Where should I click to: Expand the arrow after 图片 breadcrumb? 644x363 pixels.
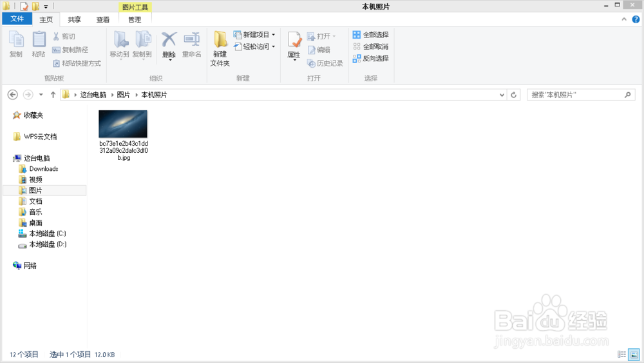[x=137, y=95]
